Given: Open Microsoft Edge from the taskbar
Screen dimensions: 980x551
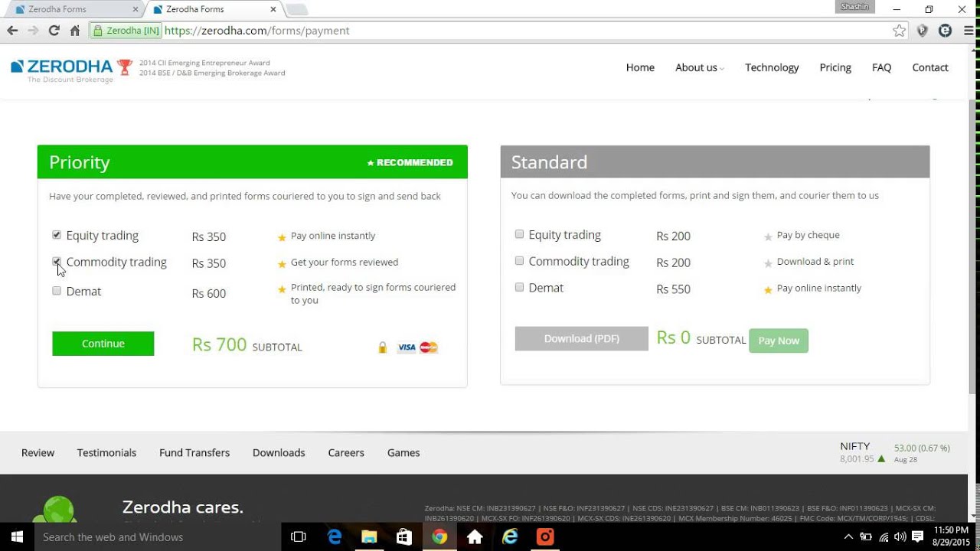Looking at the screenshot, I should point(335,537).
